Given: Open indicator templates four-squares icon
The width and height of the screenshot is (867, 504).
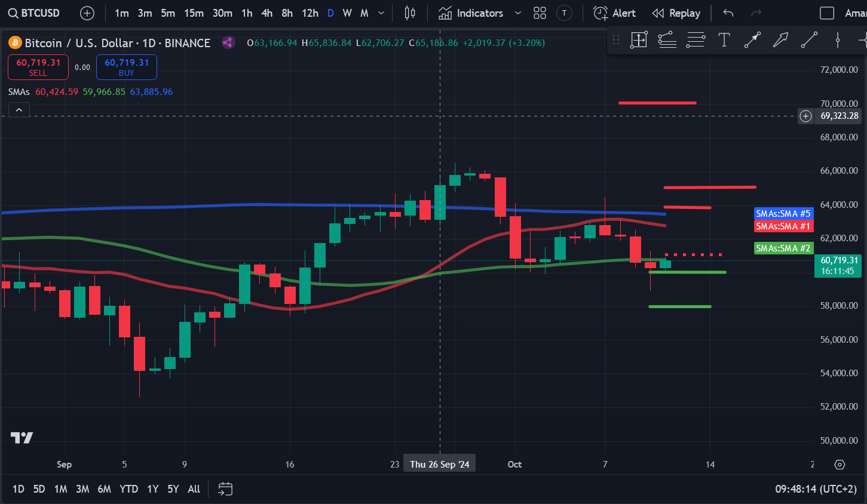Looking at the screenshot, I should coord(540,13).
